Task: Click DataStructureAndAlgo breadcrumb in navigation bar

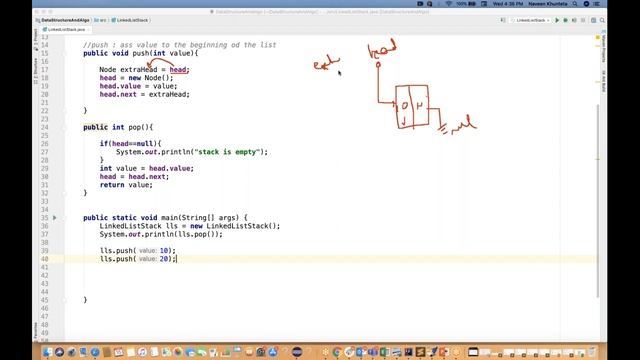Action: (x=63, y=20)
